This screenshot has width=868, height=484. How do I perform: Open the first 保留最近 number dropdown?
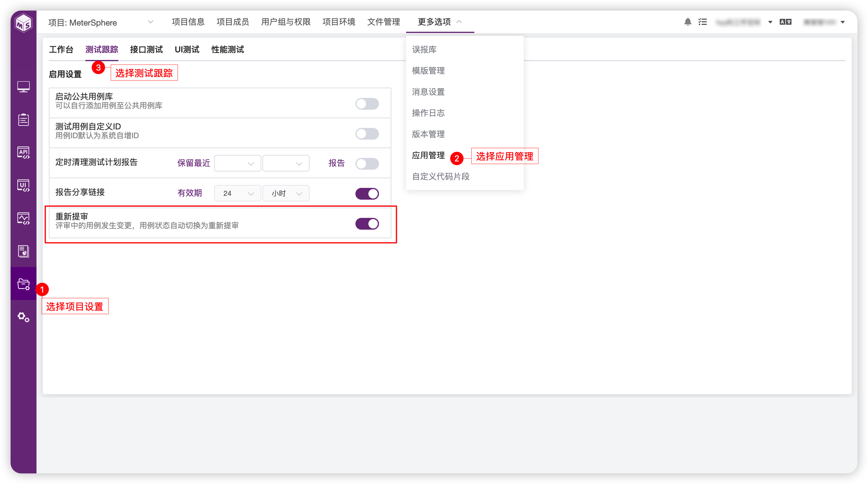[237, 163]
